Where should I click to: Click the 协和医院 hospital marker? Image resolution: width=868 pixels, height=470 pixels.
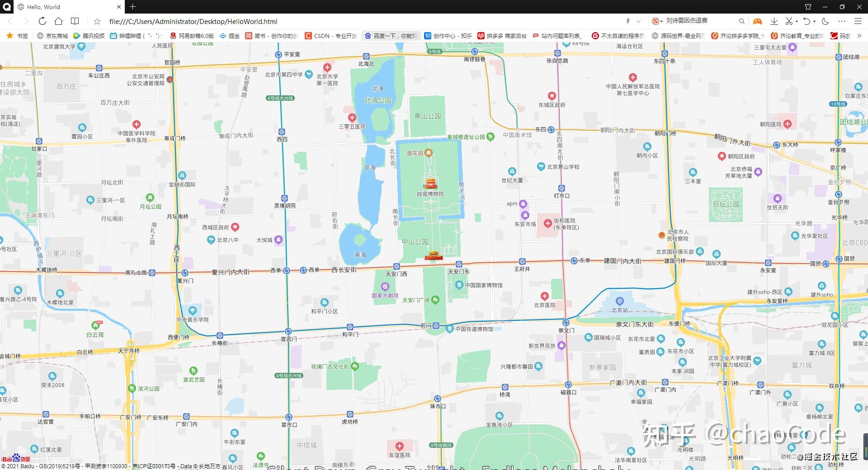[x=548, y=223]
